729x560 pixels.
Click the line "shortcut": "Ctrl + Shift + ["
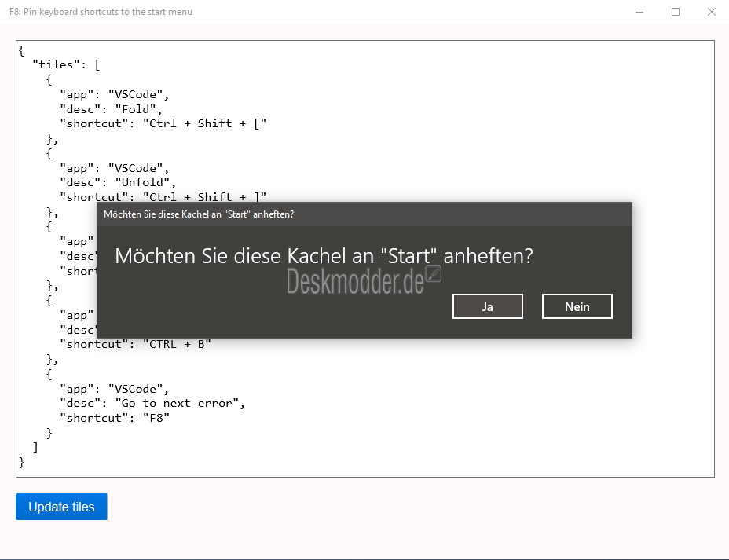[163, 123]
